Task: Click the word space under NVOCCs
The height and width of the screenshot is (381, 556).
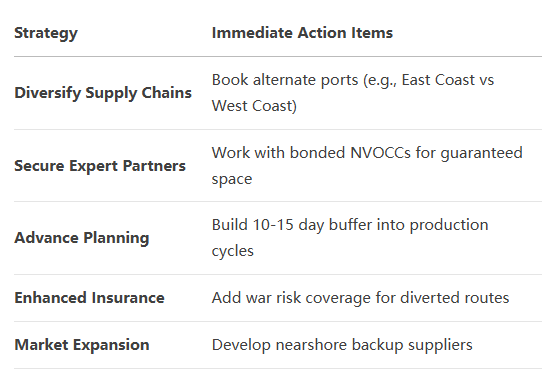Action: click(x=232, y=180)
